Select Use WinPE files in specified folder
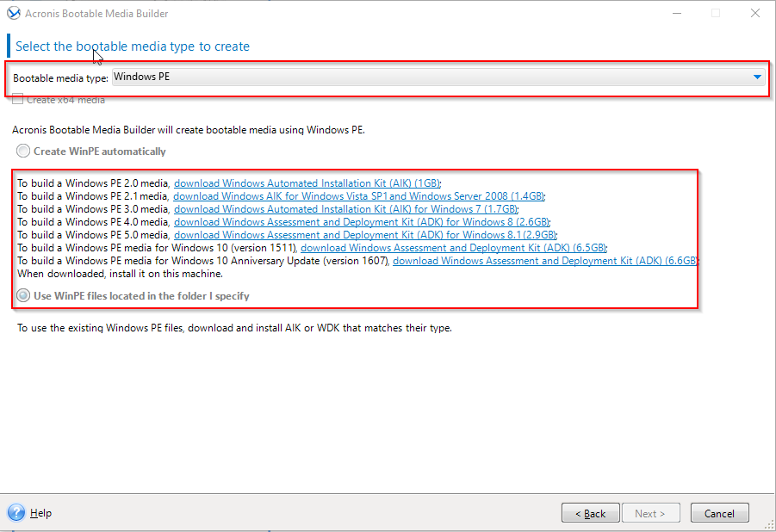Image resolution: width=776 pixels, height=532 pixels. (22, 296)
